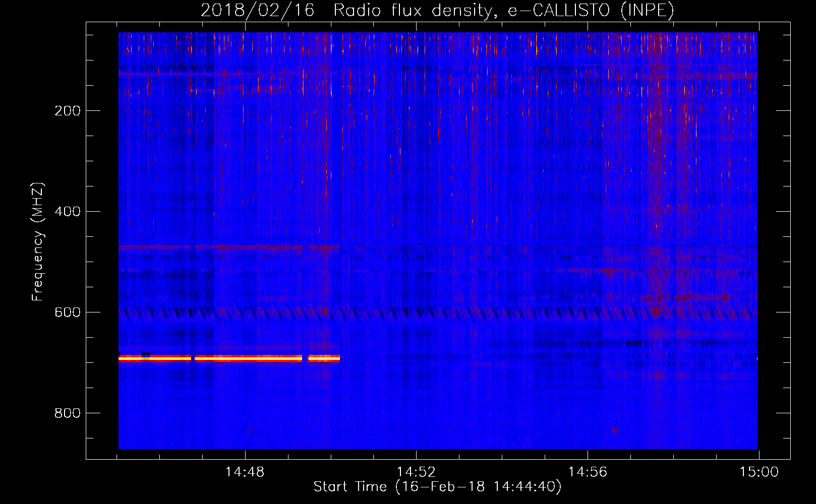Click the 15:00 time tick label
Image resolution: width=816 pixels, height=504 pixels.
(759, 472)
